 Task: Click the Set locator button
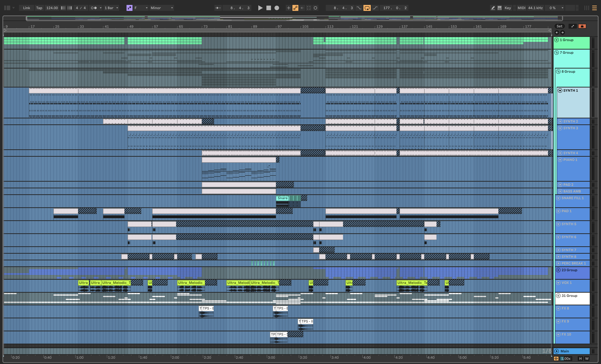(x=559, y=26)
